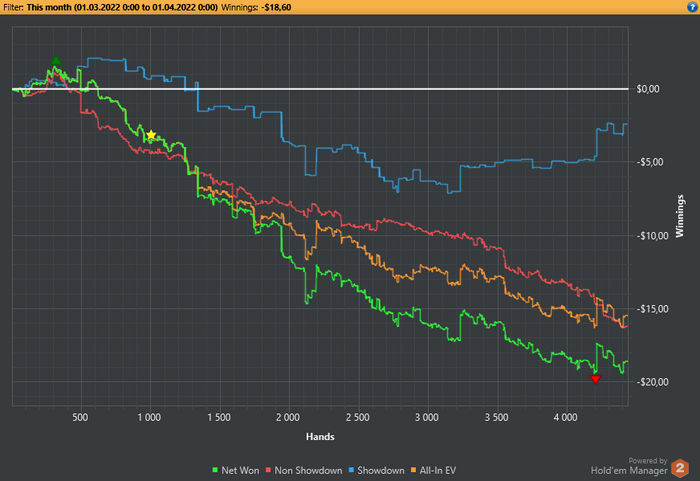Click the 1 500 hands axis label
The width and height of the screenshot is (700, 481).
click(x=219, y=418)
